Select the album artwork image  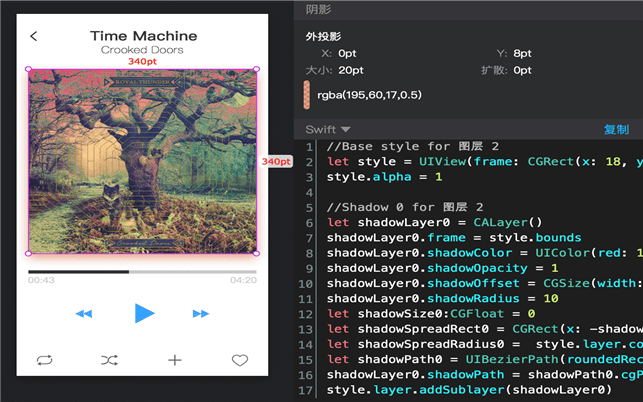(x=142, y=161)
